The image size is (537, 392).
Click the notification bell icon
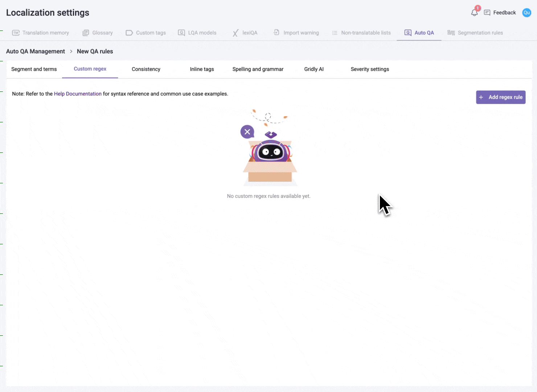474,13
